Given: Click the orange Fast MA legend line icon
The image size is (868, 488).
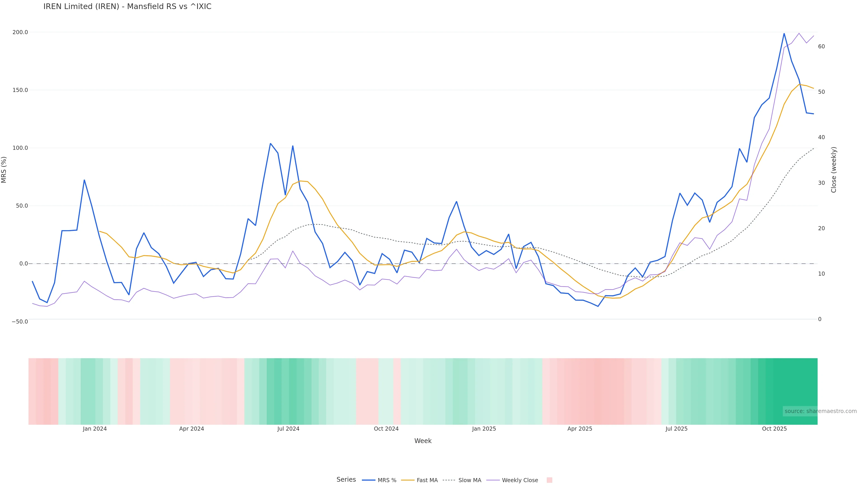Looking at the screenshot, I should coord(408,480).
